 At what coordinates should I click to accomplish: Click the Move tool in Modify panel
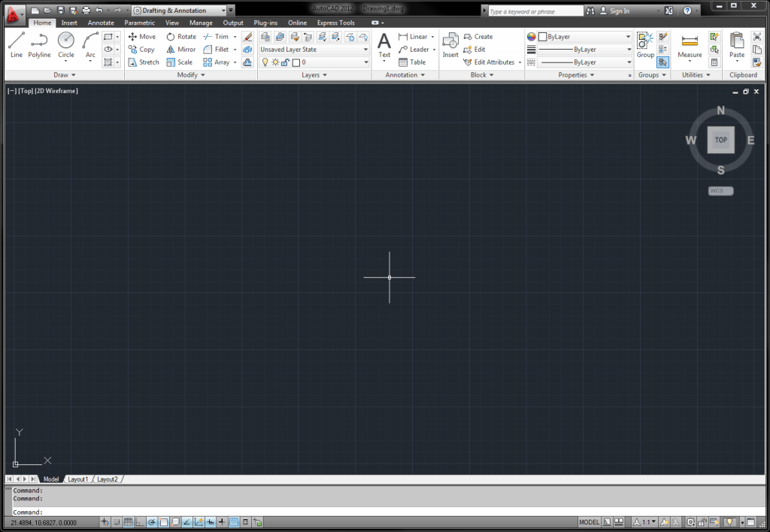(142, 36)
